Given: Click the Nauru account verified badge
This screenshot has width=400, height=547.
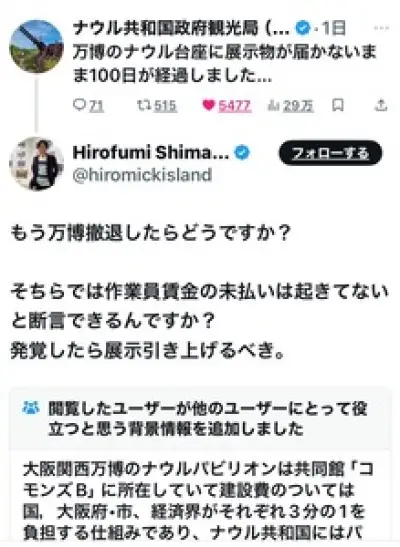Looking at the screenshot, I should [303, 28].
